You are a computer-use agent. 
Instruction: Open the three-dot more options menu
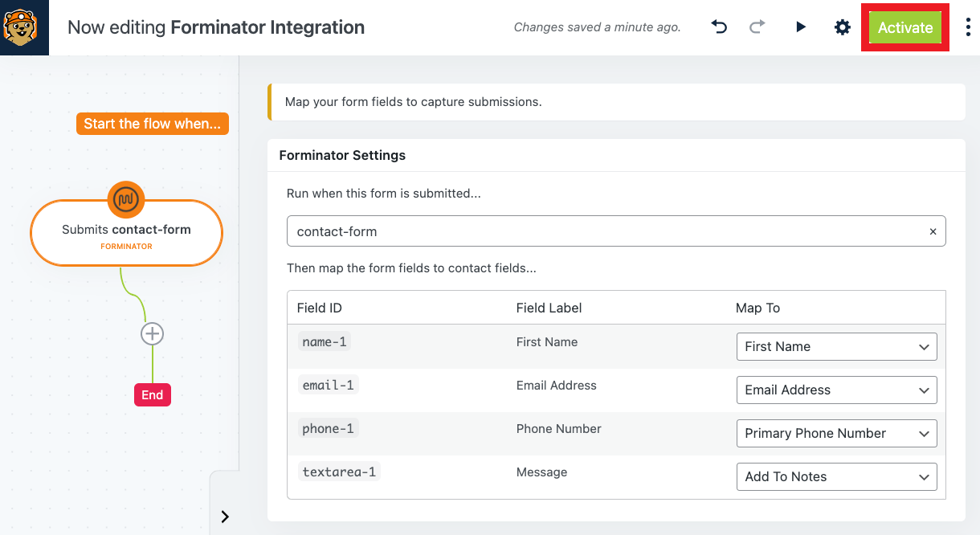(x=967, y=27)
